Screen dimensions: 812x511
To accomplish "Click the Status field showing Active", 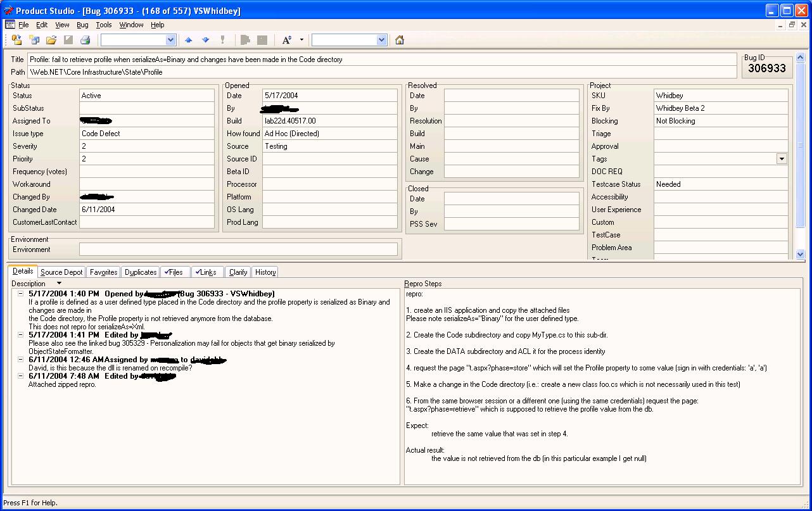I will click(x=147, y=96).
